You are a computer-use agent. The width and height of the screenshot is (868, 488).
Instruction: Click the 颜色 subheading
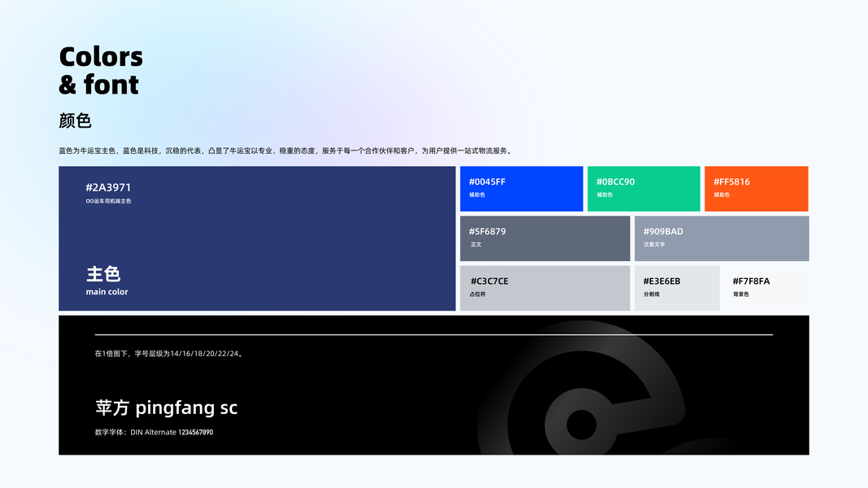pos(75,120)
